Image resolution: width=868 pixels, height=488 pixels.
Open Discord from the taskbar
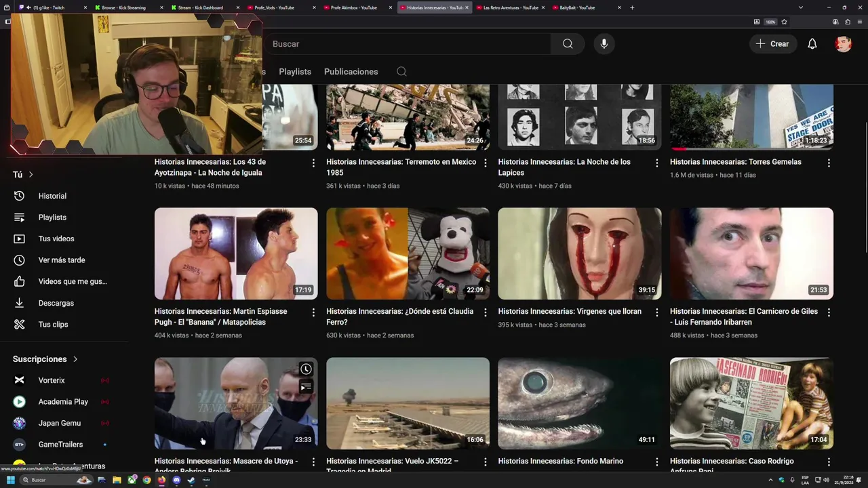coord(176,480)
